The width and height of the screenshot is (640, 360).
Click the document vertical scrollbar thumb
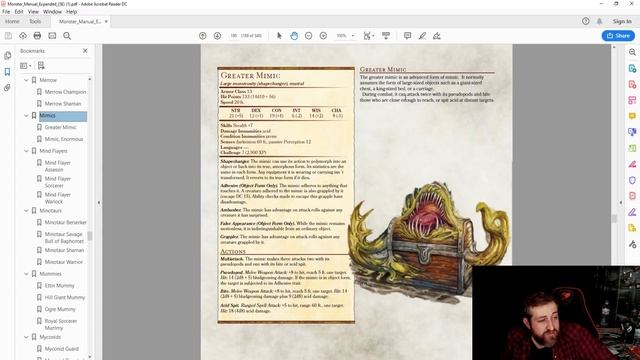(614, 219)
